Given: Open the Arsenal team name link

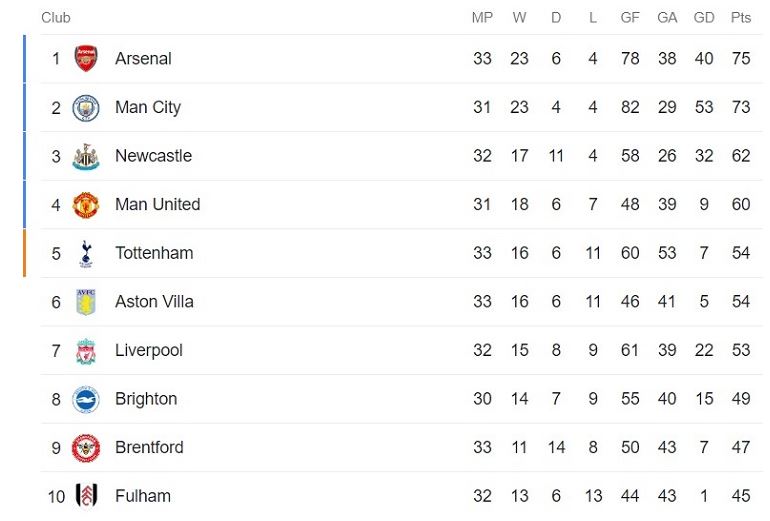Looking at the screenshot, I should point(143,59).
